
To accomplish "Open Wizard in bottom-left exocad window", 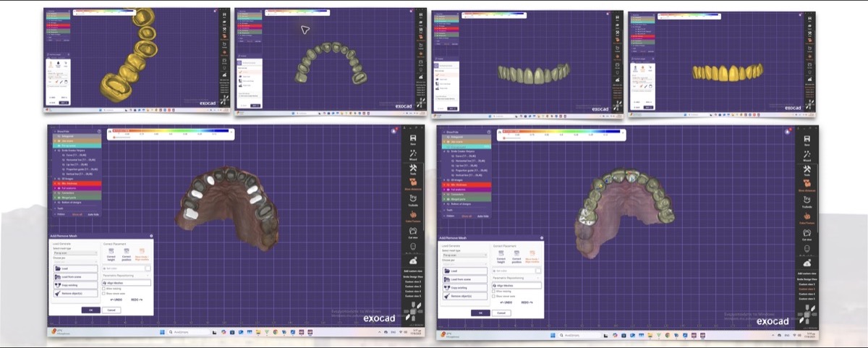I will (413, 154).
